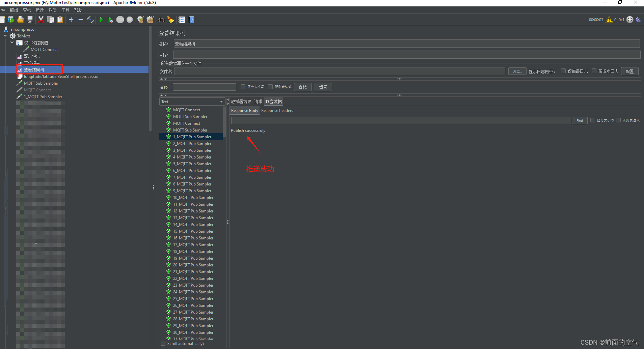
Task: Click the test plan tree scrollbar
Action: pyautogui.click(x=150, y=78)
